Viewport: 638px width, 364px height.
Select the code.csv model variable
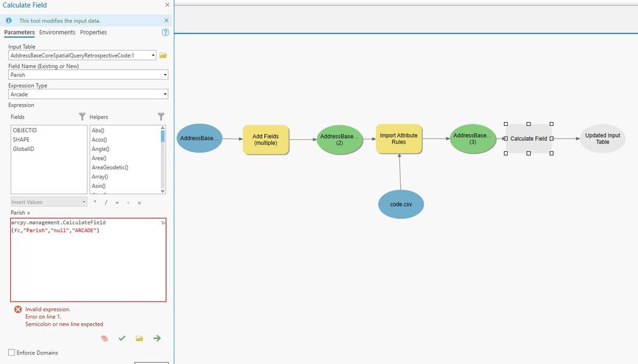[401, 204]
